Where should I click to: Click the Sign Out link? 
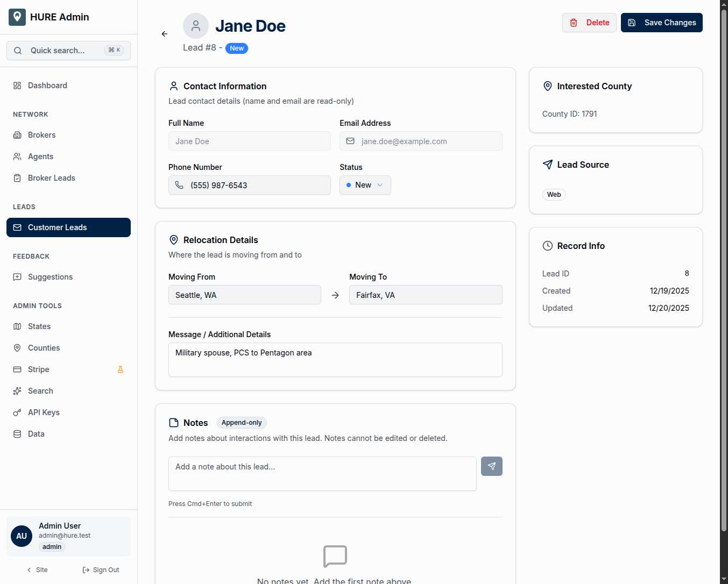tap(101, 570)
